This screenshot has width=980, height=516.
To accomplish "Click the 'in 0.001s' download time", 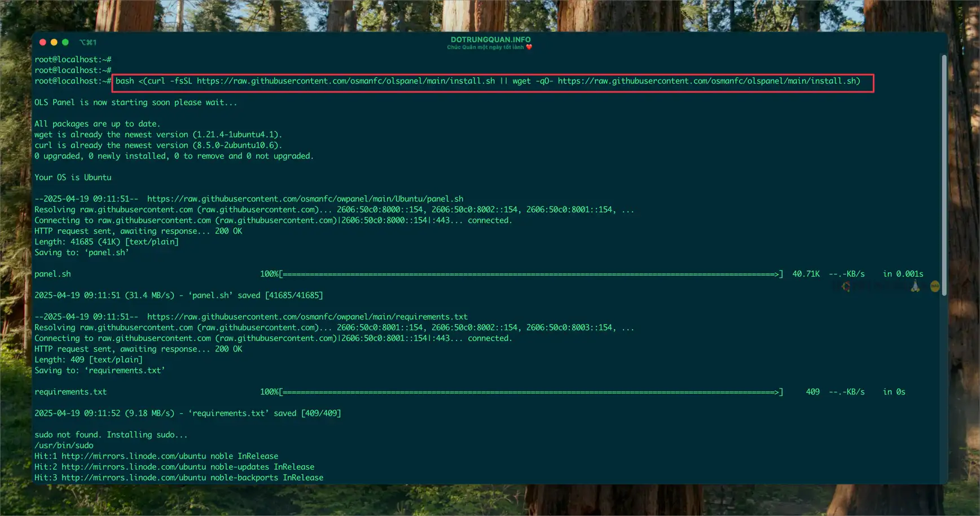I will pos(903,274).
